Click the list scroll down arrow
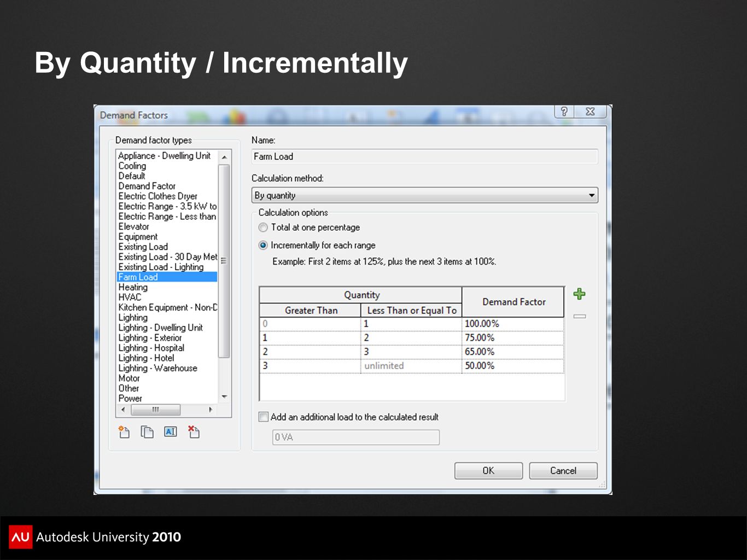 [x=224, y=397]
